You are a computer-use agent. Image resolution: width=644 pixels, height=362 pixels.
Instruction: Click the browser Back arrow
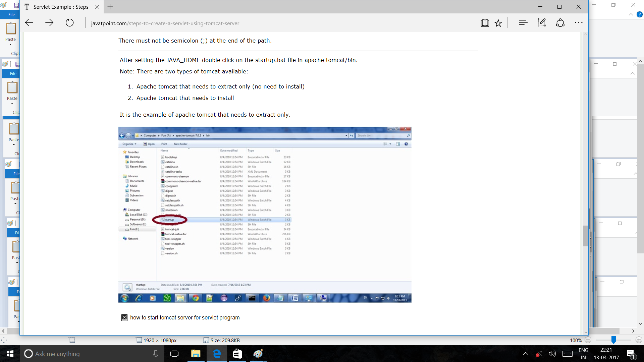29,23
